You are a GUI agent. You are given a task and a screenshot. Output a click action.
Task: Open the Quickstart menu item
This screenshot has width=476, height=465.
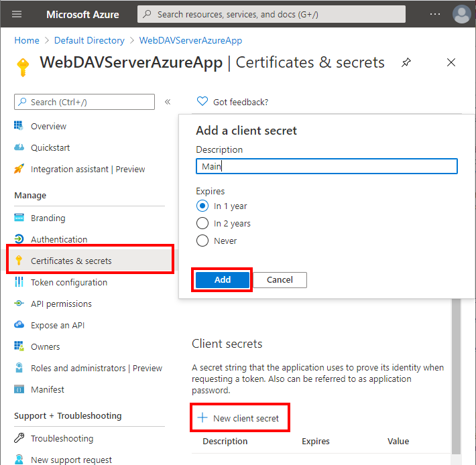pos(50,147)
